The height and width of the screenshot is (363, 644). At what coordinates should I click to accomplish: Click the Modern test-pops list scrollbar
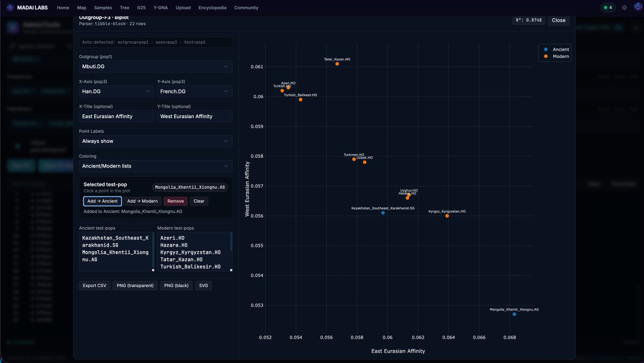tap(231, 243)
